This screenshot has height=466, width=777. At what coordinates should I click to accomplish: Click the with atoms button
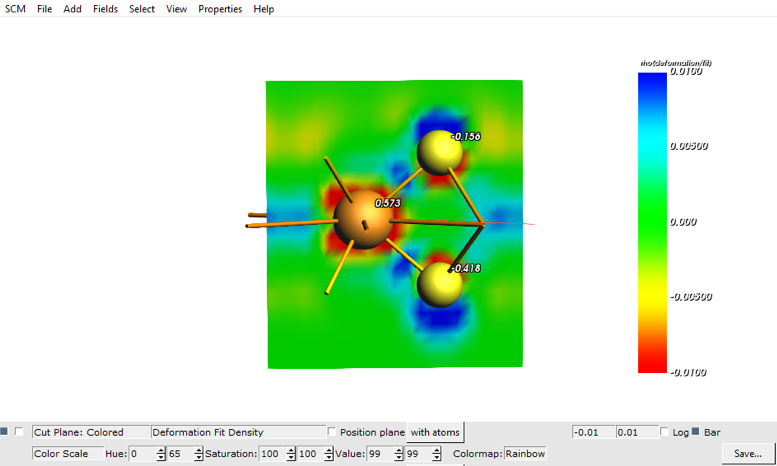coord(435,432)
